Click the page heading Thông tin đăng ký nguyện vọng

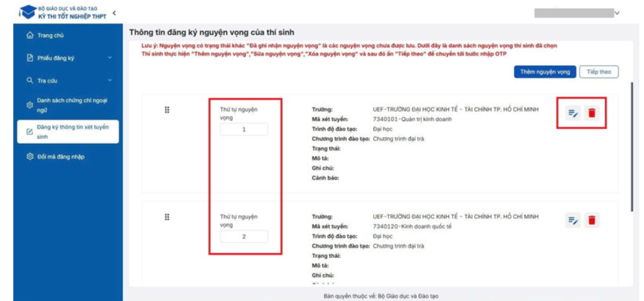[x=212, y=32]
